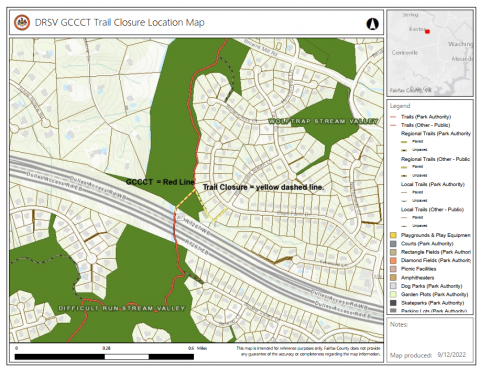Click the Garden Plots light green swatch
This screenshot has height=368, width=480.
(393, 294)
